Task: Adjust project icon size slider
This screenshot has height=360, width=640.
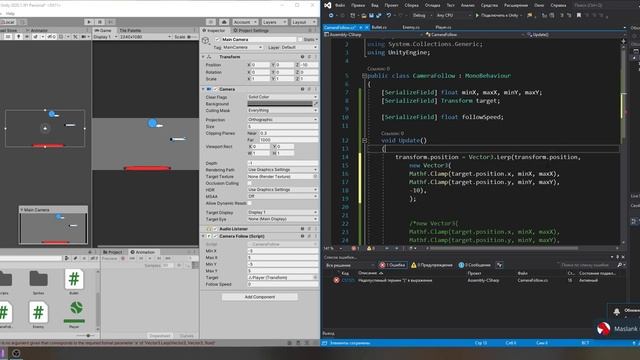Action: point(87,336)
